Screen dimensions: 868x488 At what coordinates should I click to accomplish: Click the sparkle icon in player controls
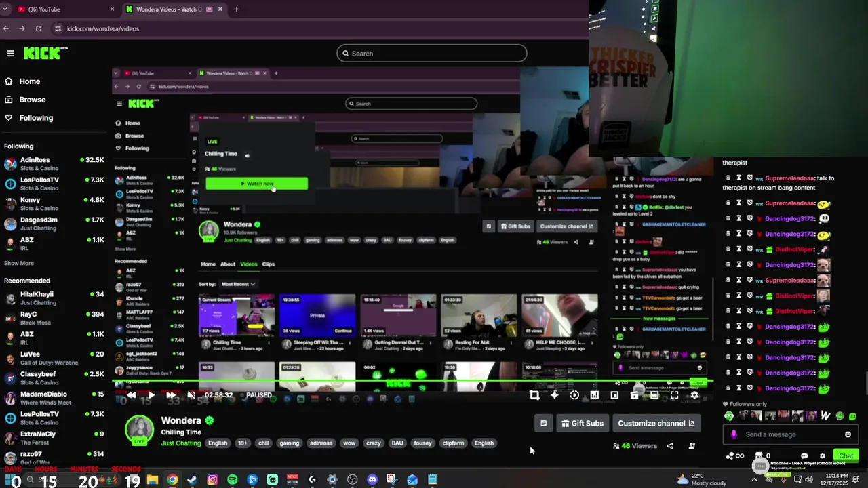coord(554,395)
